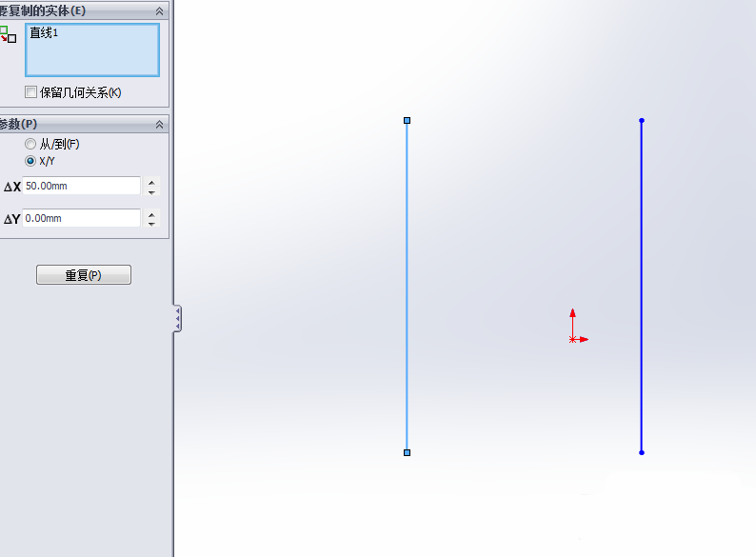
Task: Click the top endpoint of the light blue line
Action: coord(407,121)
